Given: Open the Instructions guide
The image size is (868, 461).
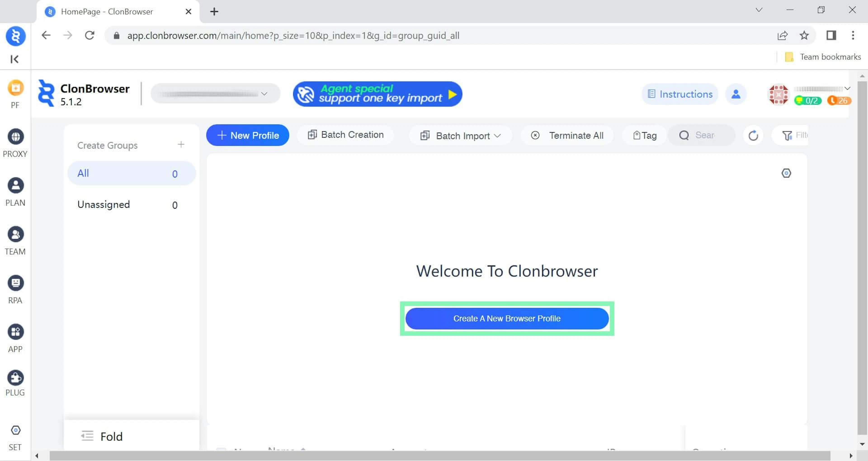Looking at the screenshot, I should click(680, 94).
